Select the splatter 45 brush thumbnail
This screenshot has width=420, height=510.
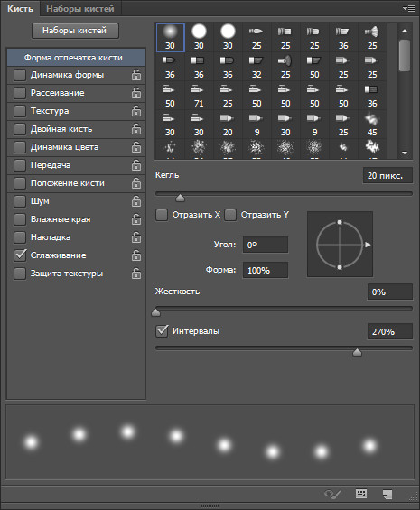tap(372, 125)
